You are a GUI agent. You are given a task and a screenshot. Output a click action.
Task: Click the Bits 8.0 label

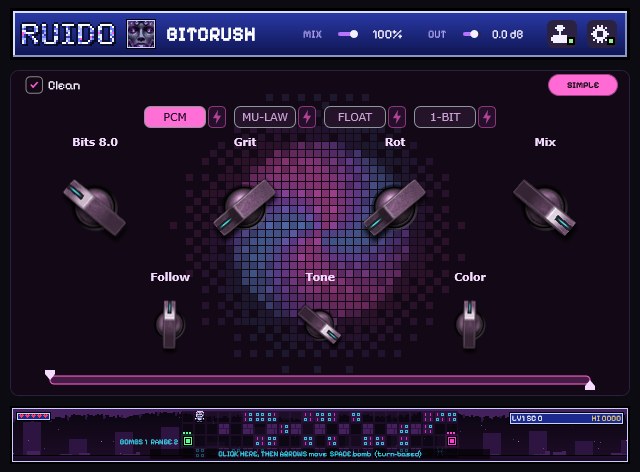click(95, 142)
